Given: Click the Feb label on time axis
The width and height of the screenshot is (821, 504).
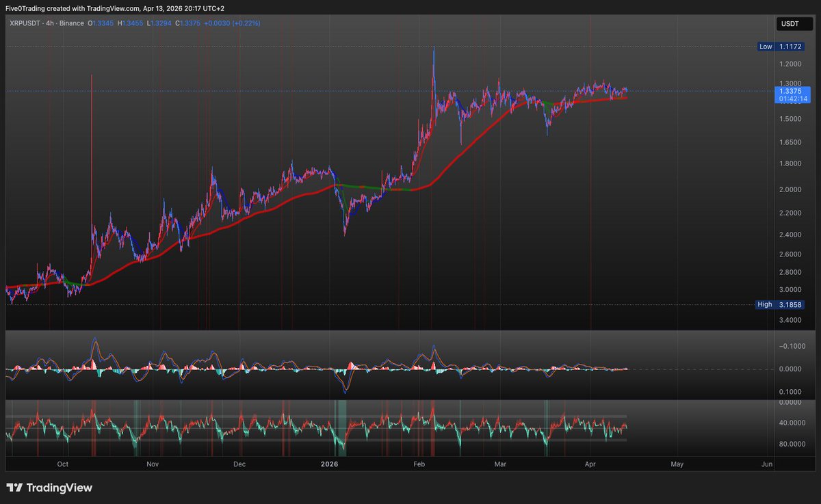Looking at the screenshot, I should point(419,464).
